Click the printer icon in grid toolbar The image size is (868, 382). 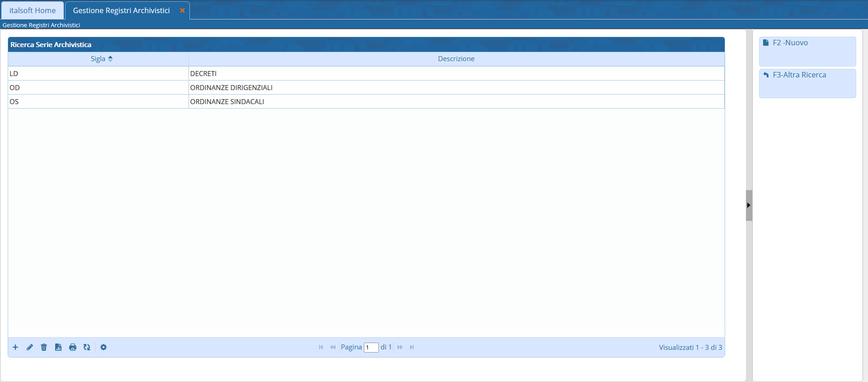coord(73,347)
